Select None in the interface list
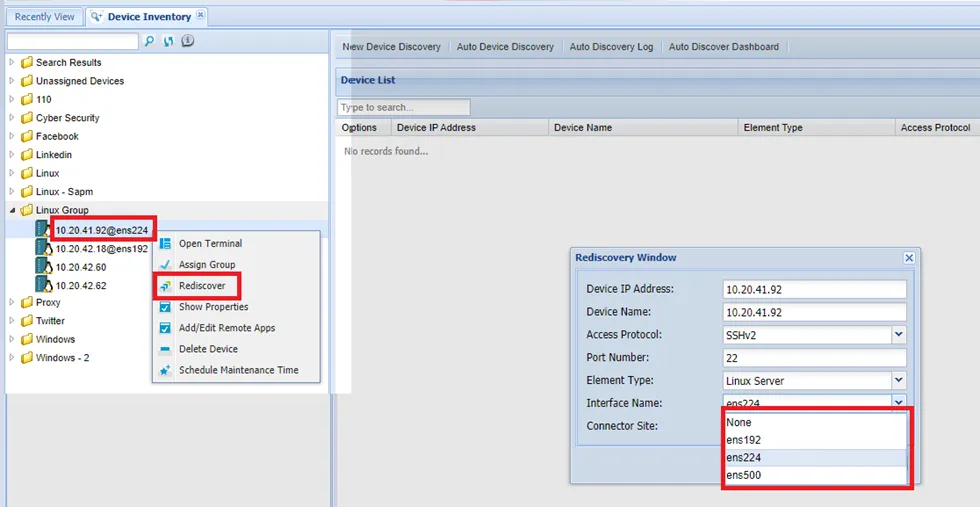Screen dimensions: 980x507 (x=815, y=423)
